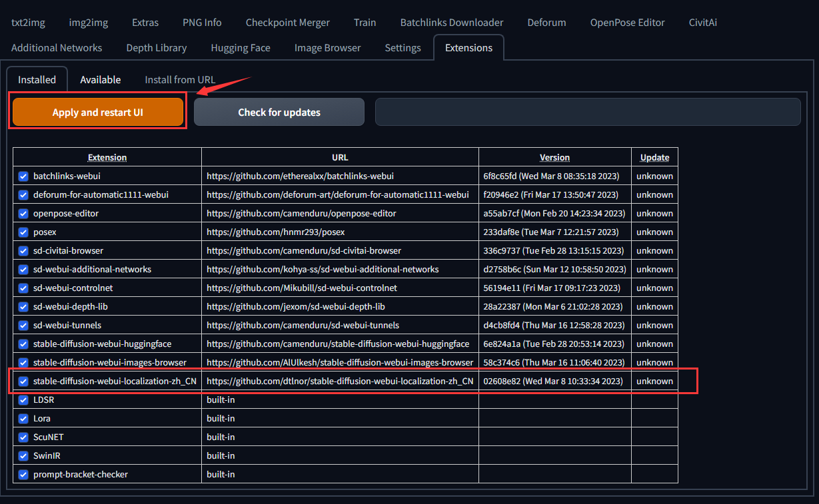This screenshot has width=819, height=504.
Task: Uncheck the batchlinks-webui extension checkbox
Action: (23, 176)
